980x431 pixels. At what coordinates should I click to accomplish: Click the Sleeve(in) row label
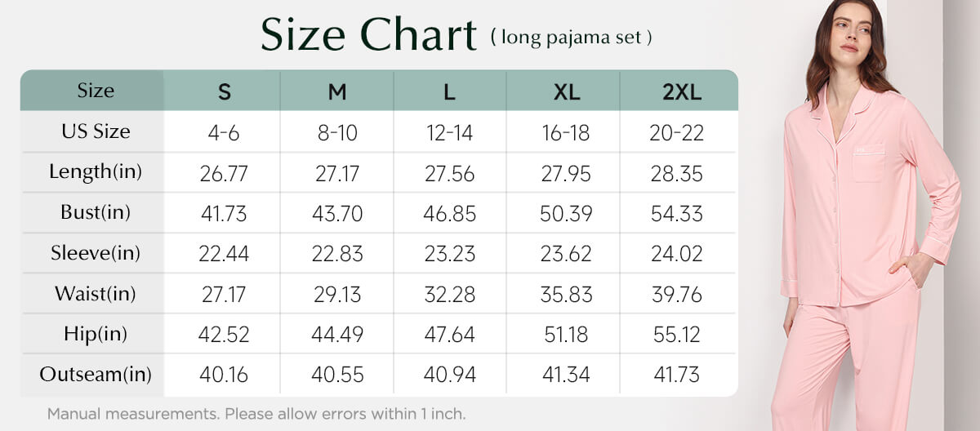click(x=96, y=253)
